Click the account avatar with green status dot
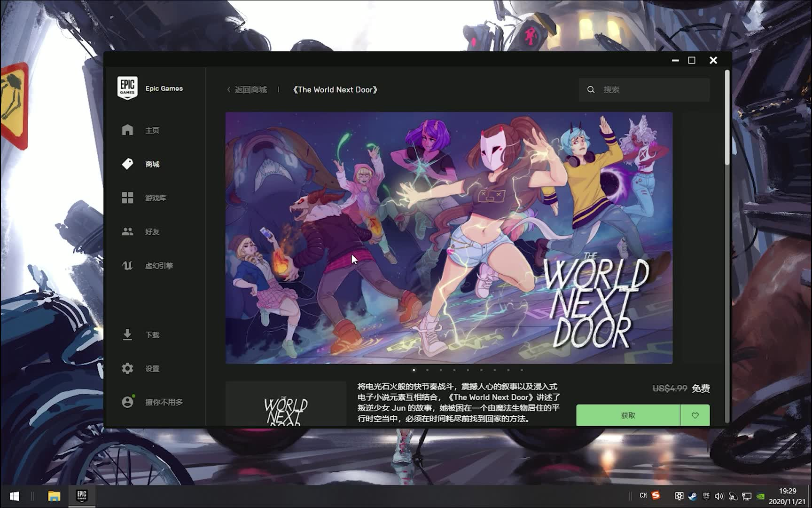812x508 pixels. click(x=128, y=402)
